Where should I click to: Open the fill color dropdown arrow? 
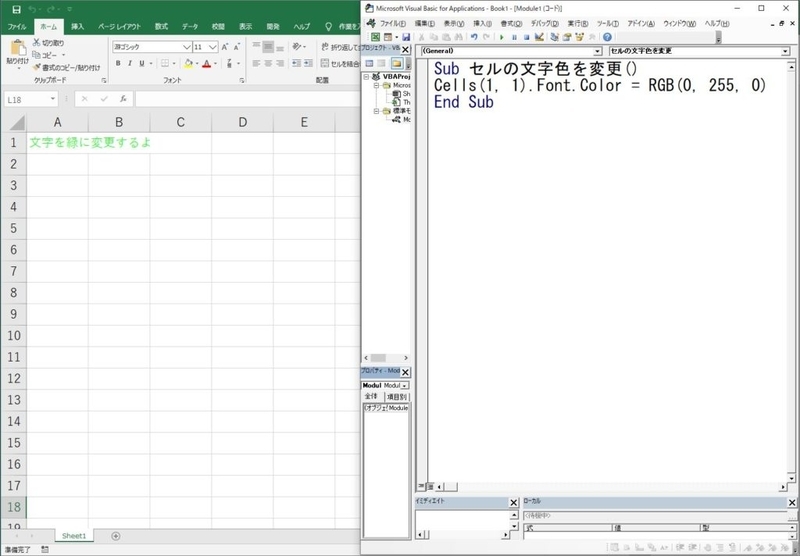point(197,64)
